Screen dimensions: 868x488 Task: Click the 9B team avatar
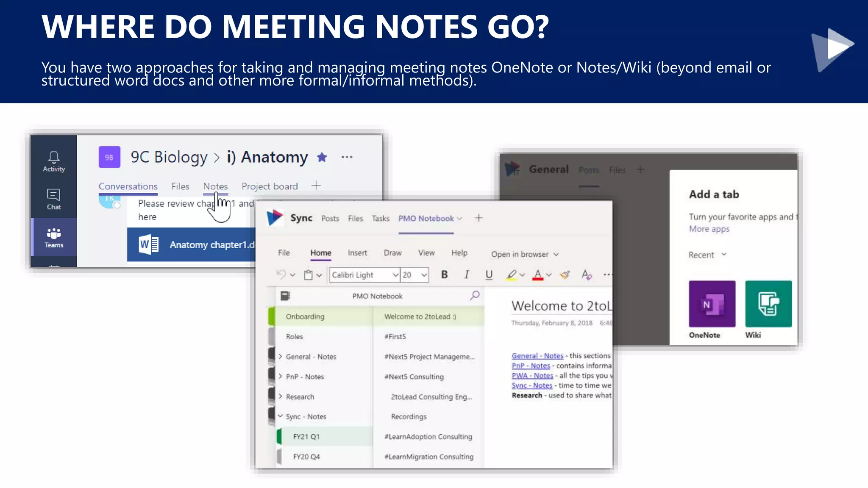(x=109, y=157)
